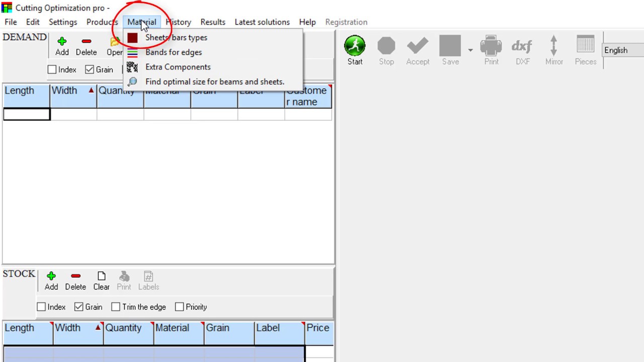Click the Print icon in STOCK panel
The width and height of the screenshot is (644, 362).
tap(124, 276)
